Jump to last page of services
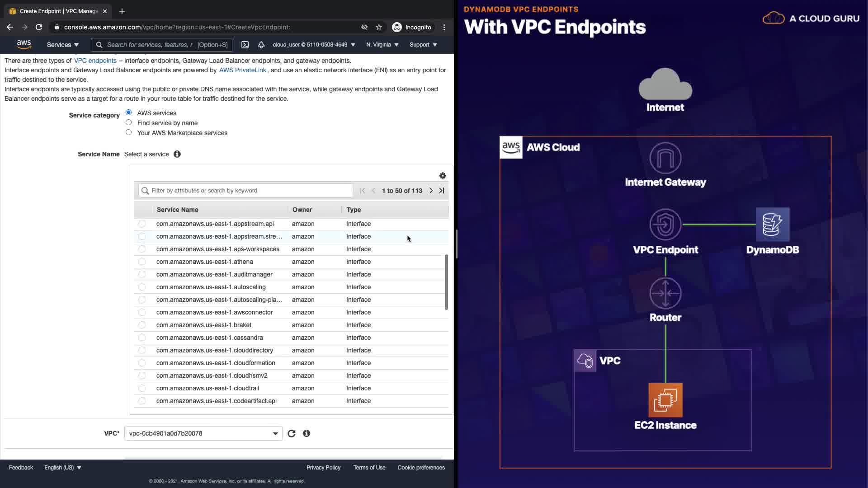This screenshot has height=488, width=868. 442,191
